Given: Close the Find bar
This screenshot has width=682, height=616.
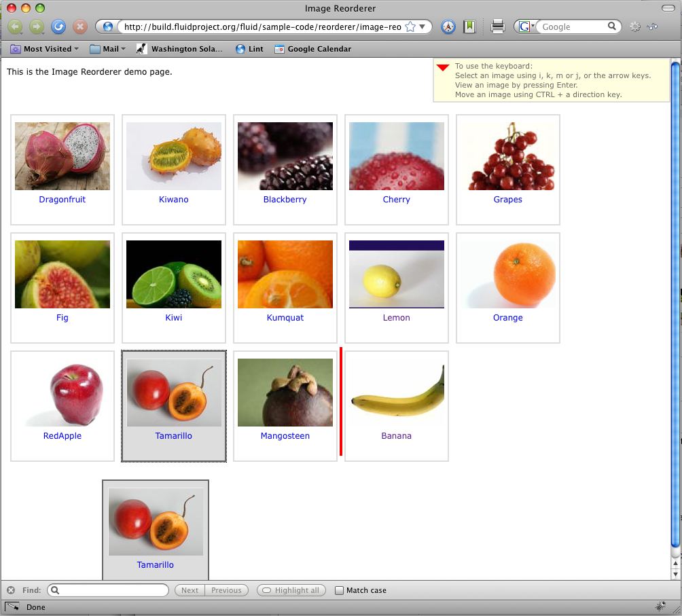Looking at the screenshot, I should click(x=11, y=590).
